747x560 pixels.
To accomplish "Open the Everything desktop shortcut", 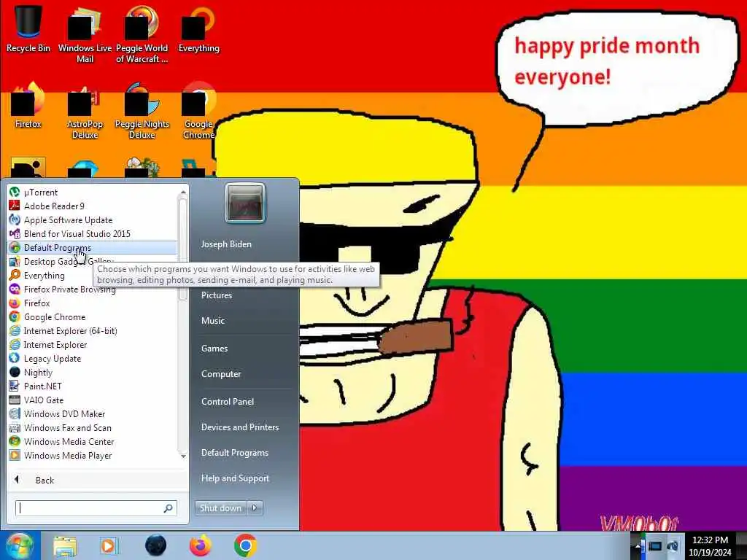I will [199, 28].
